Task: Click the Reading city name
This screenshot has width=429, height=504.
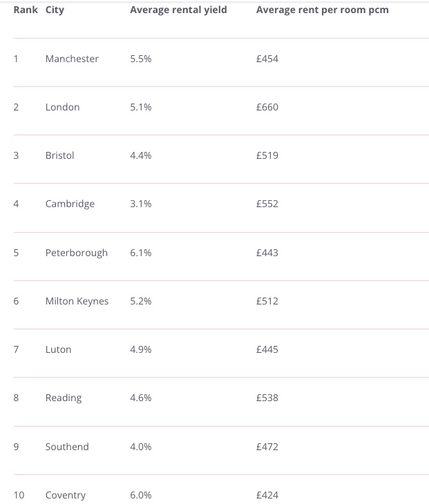Action: 64,398
